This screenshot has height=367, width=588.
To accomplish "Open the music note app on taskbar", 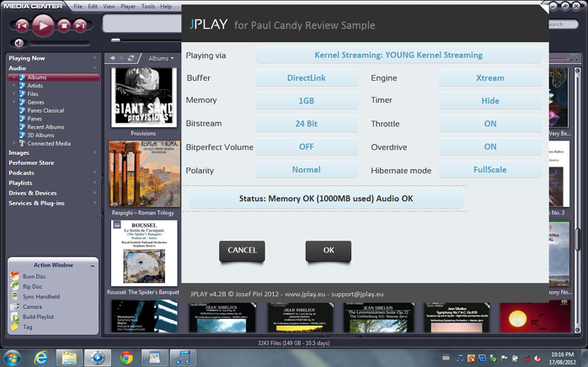I will pyautogui.click(x=183, y=358).
